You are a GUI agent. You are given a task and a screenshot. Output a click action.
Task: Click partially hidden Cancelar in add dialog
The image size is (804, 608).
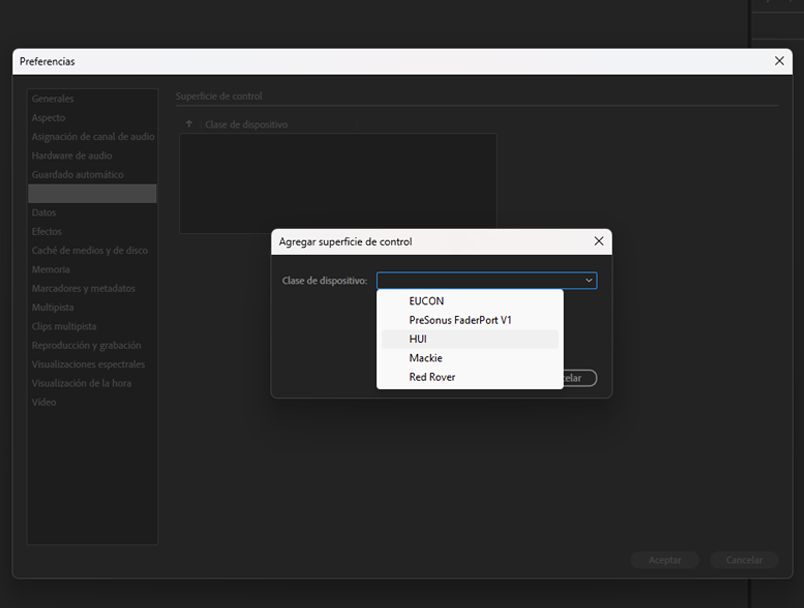580,378
